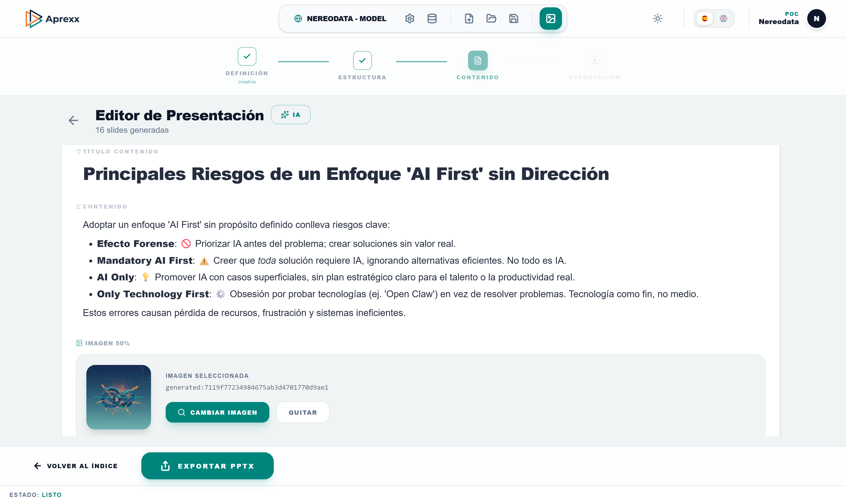Click the Only Technology First bullet
The image size is (846, 504).
click(398, 294)
